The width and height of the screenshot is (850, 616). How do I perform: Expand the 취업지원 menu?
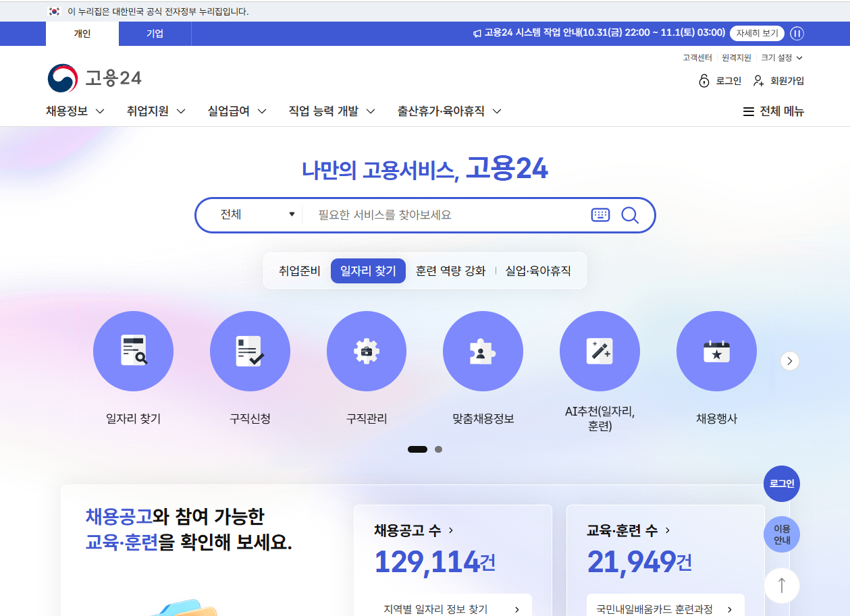(156, 111)
